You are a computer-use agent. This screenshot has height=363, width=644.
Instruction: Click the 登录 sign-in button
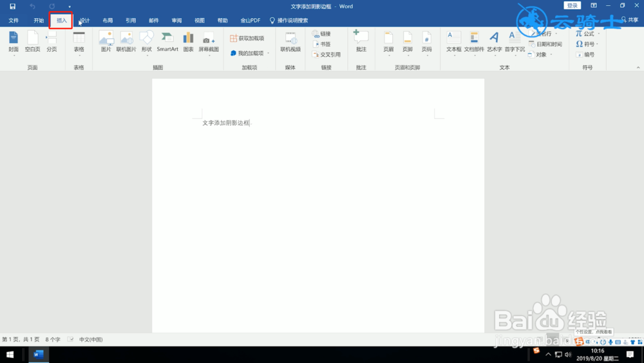click(572, 5)
